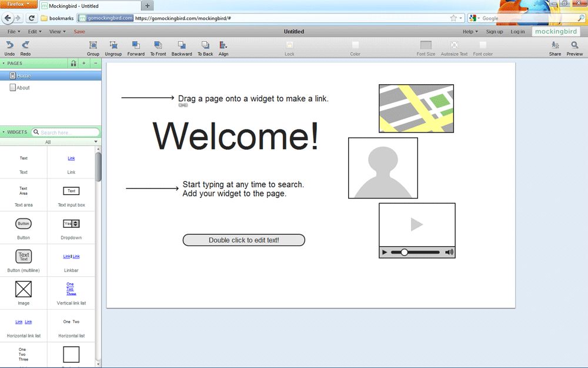Pick the Button (multiline) widget
The width and height of the screenshot is (588, 368).
[x=24, y=257]
